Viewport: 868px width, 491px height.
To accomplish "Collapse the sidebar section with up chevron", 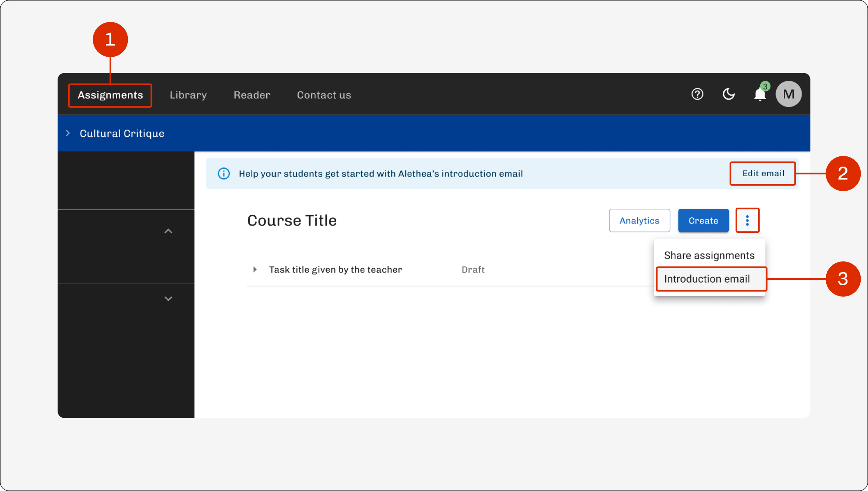I will pos(168,231).
